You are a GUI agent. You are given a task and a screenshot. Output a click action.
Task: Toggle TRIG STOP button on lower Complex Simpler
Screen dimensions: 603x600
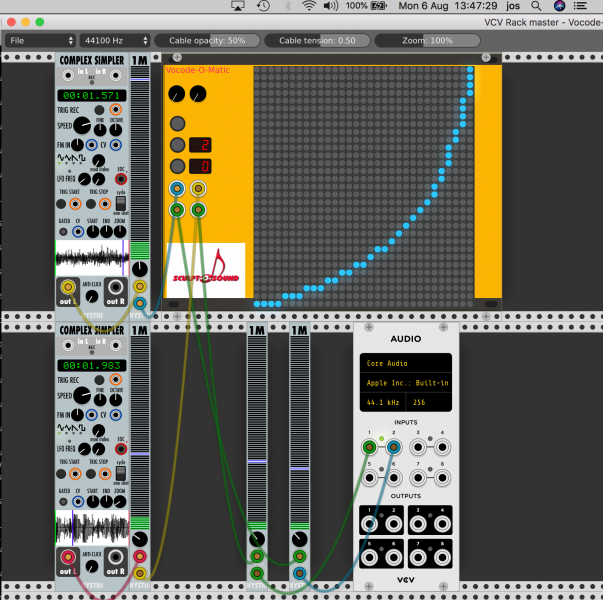tap(91, 474)
